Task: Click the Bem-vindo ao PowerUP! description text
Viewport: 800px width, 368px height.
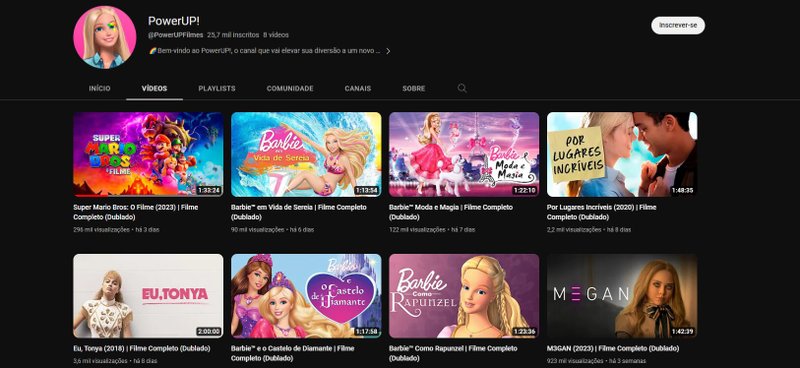Action: (264, 51)
